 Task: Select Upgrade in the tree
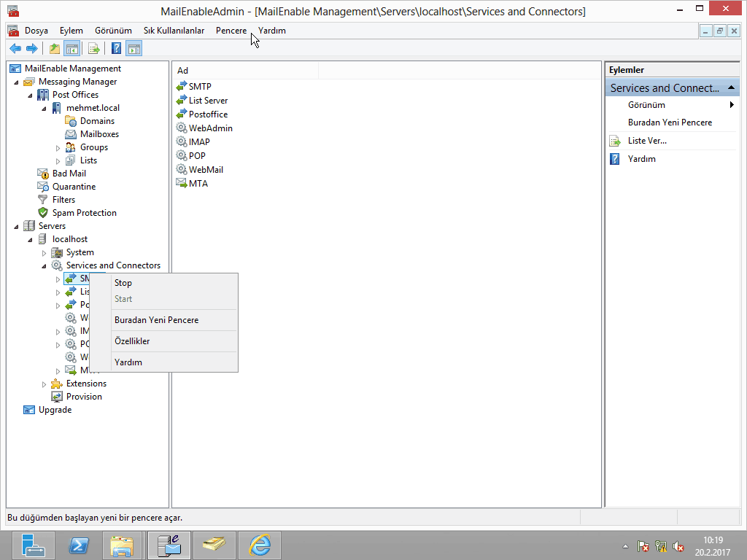[55, 410]
